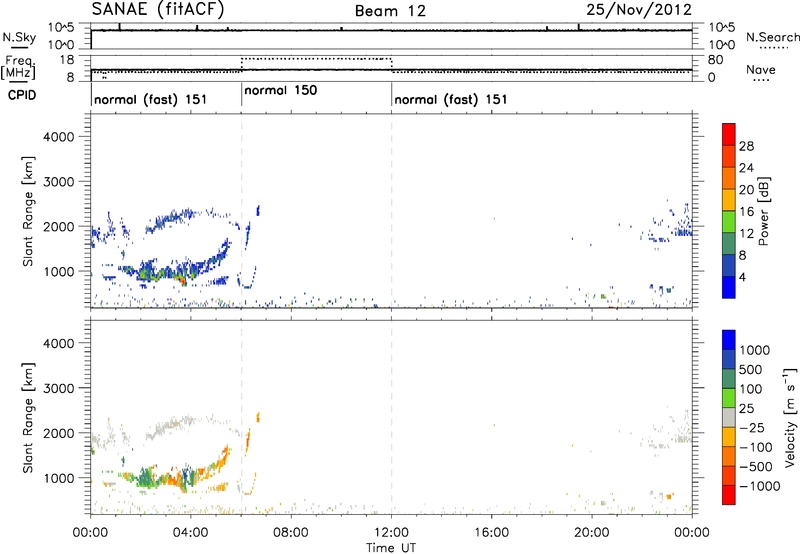
Task: Click the 'normal 150' CPID label
Action: pos(281,91)
